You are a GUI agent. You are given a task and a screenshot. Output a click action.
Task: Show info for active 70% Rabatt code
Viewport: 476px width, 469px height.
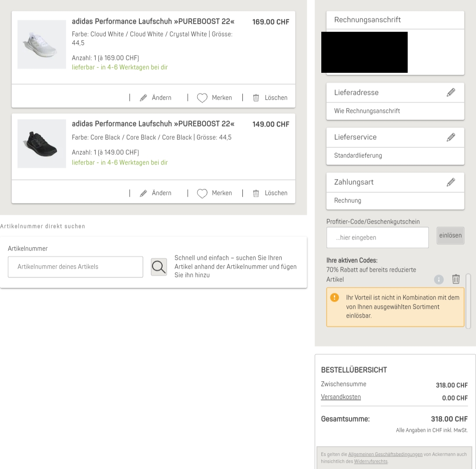click(x=439, y=279)
